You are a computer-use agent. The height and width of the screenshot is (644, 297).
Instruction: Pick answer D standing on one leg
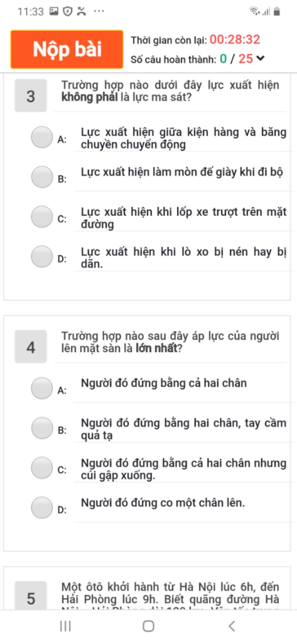pos(42,507)
